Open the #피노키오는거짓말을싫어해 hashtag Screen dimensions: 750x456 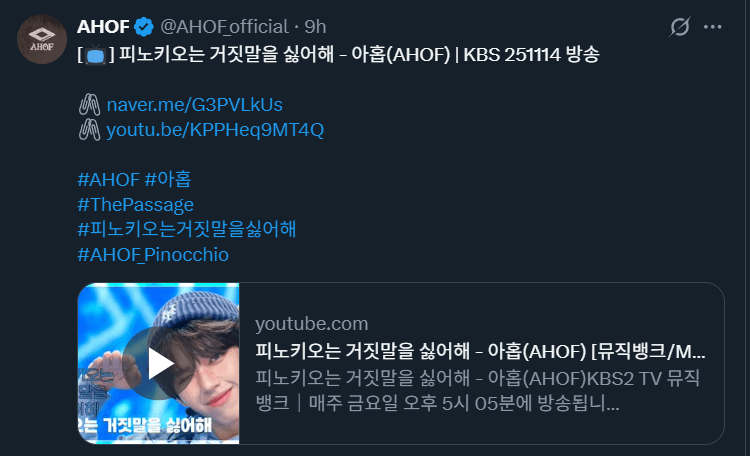(x=187, y=229)
